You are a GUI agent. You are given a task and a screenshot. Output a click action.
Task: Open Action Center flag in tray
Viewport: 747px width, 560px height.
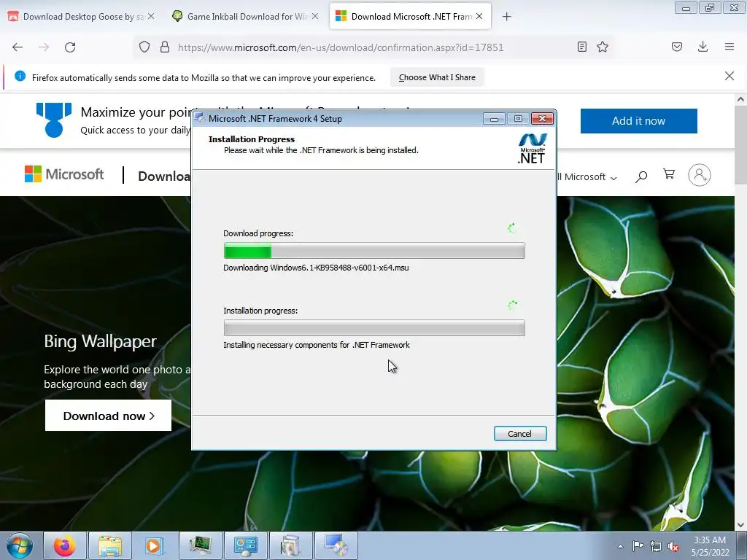tap(638, 546)
